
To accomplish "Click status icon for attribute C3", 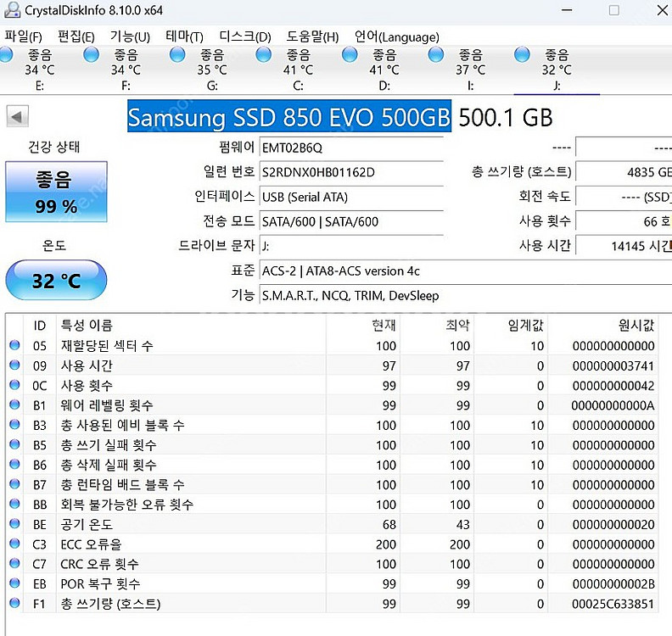I will (14, 544).
